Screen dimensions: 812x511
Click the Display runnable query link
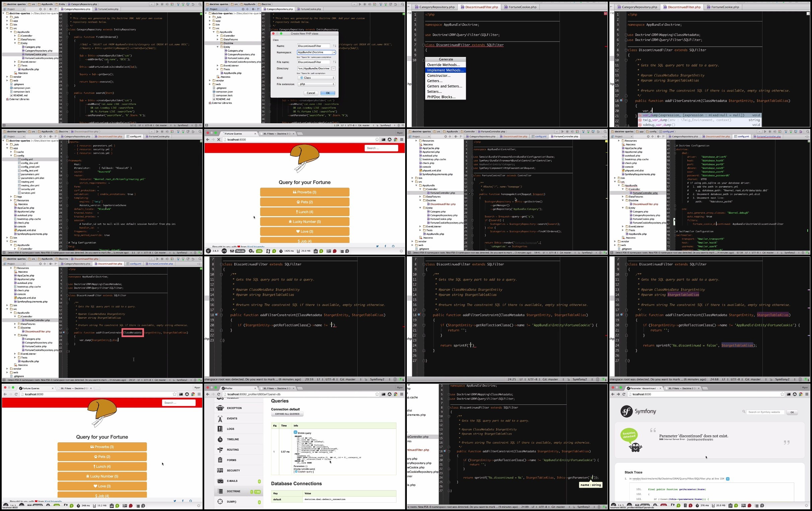pos(304,469)
